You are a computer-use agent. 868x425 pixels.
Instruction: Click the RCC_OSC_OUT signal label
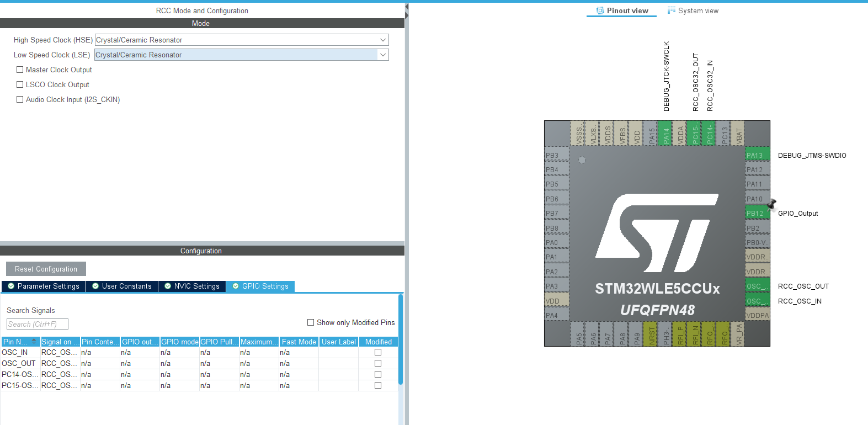(x=803, y=286)
